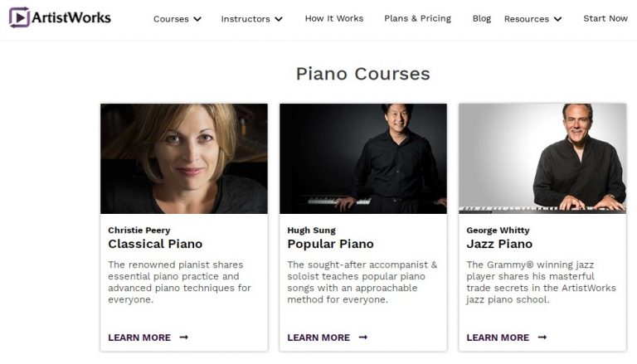This screenshot has height=364, width=637.
Task: Expand the Courses dropdown chevron
Action: tap(197, 19)
